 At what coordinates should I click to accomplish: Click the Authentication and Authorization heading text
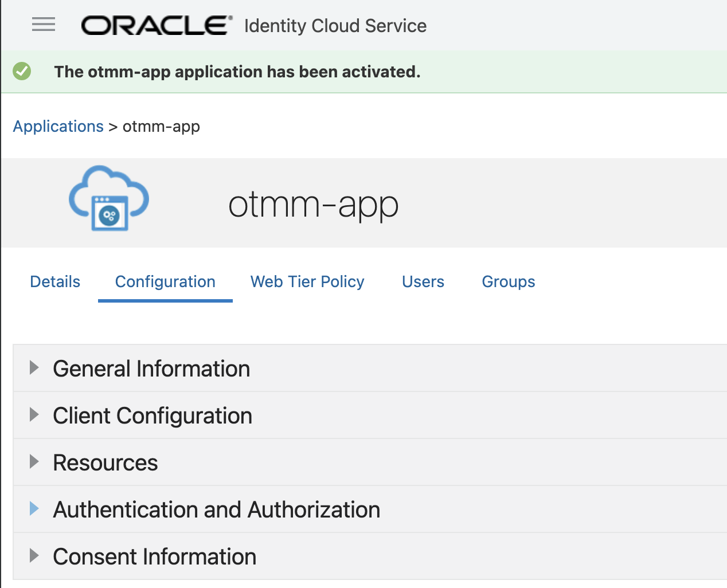[216, 510]
